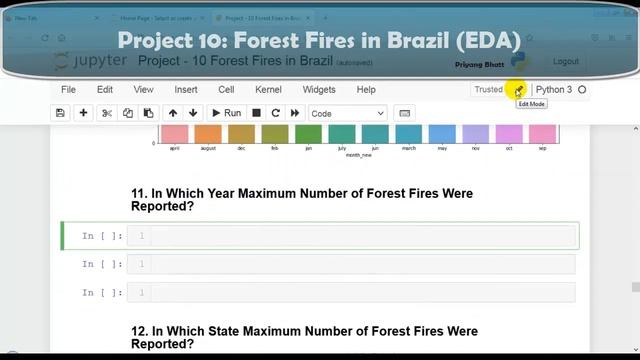The width and height of the screenshot is (640, 360).
Task: Close the Project 10 Forest Fires browser tab
Action: click(x=308, y=18)
